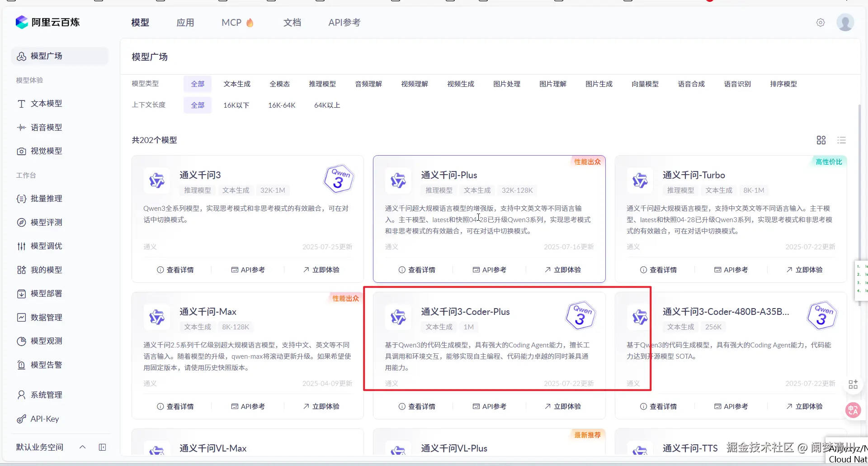
Task: Click the 通义千问3 model logo
Action: pos(157,181)
